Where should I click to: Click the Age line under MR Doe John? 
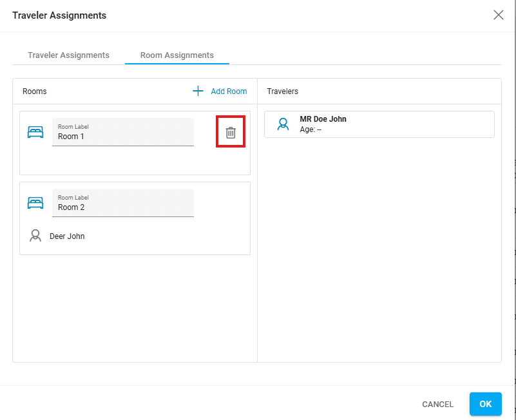tap(311, 129)
